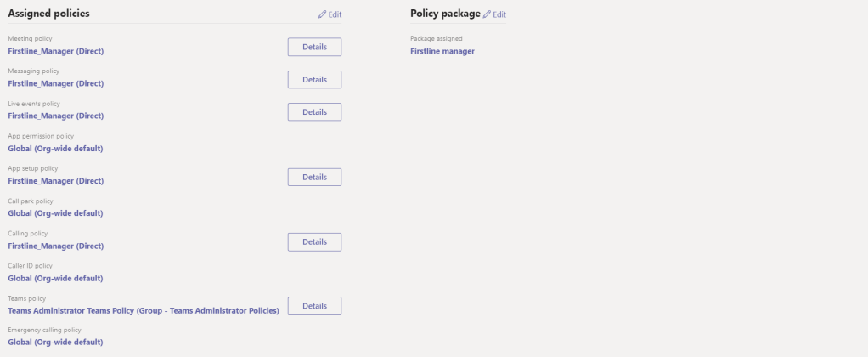Open Details for the Meeting policy

click(x=314, y=47)
